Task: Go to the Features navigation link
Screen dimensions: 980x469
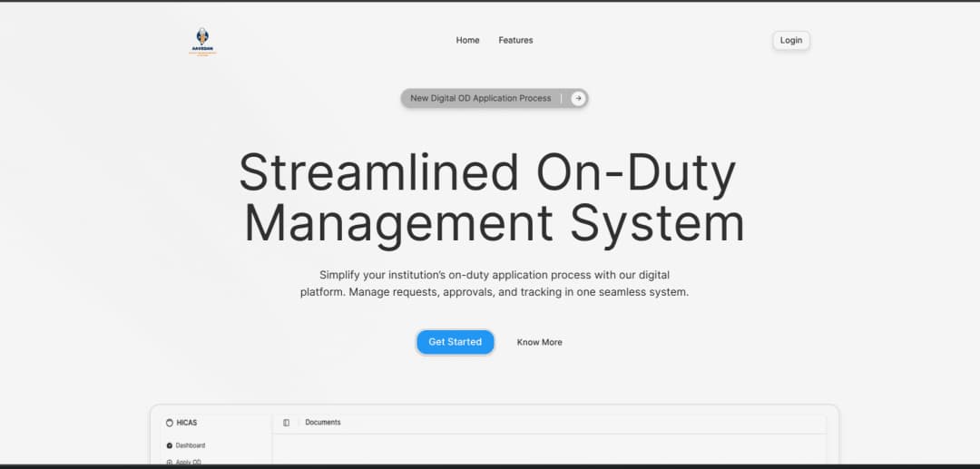Action: pyautogui.click(x=515, y=40)
